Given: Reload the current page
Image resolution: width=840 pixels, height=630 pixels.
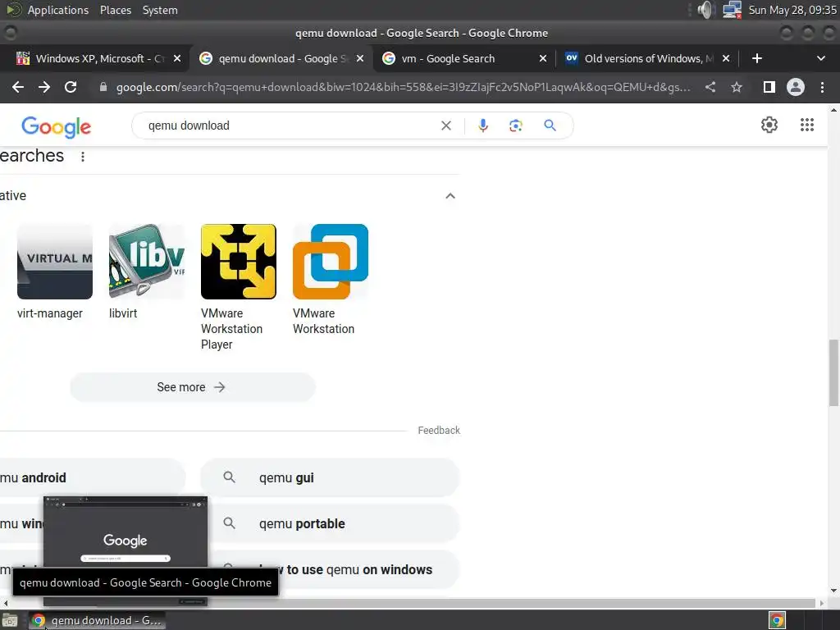Looking at the screenshot, I should 71,87.
